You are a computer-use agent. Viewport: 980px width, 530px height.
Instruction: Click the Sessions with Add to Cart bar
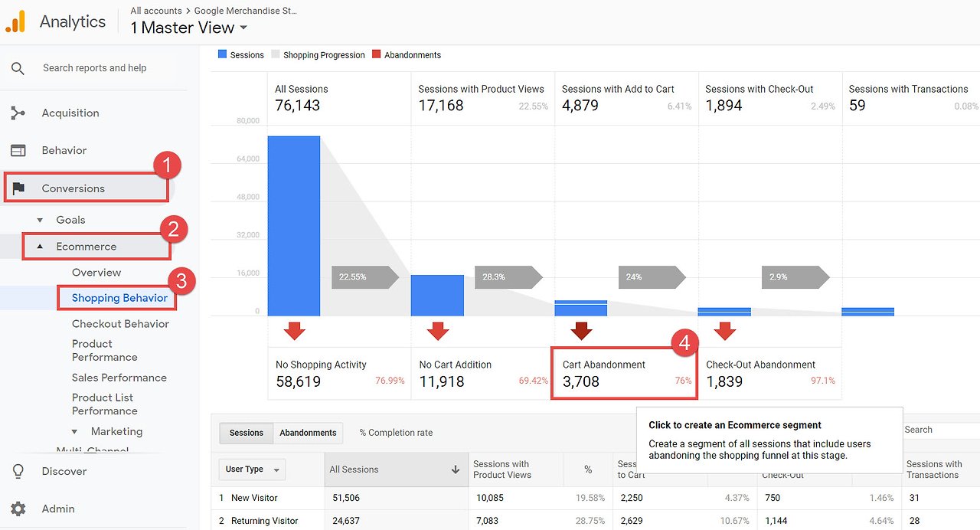pos(581,308)
